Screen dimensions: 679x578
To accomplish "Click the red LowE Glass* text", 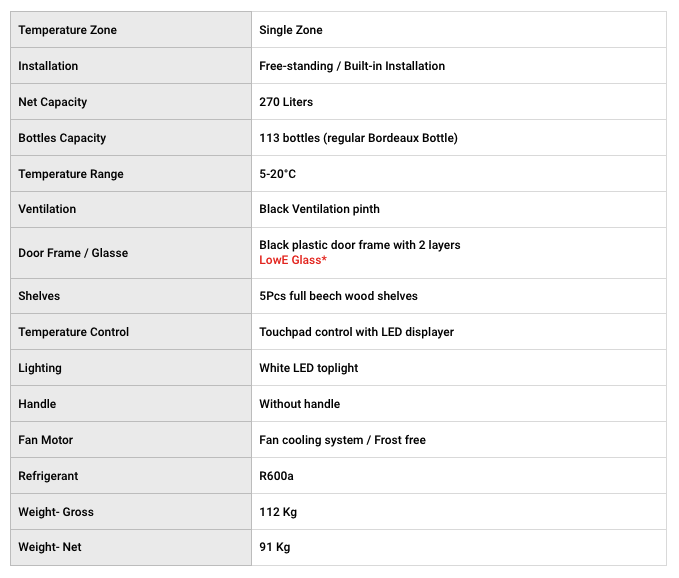I will [x=293, y=261].
